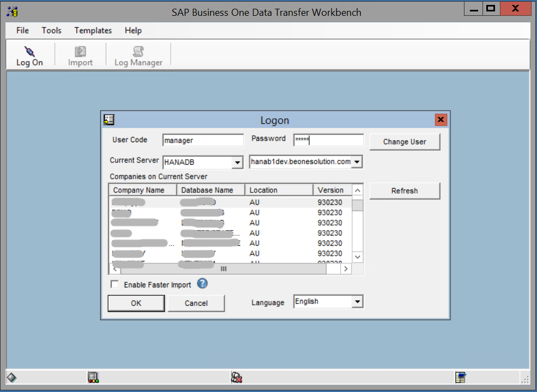Click the vertical scrollbar thumb in company list
This screenshot has height=392, width=537.
point(358,205)
